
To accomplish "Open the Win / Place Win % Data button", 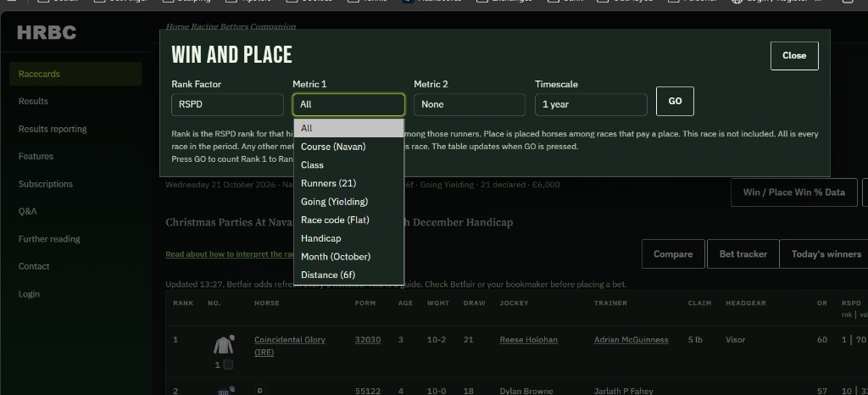I will (x=793, y=192).
